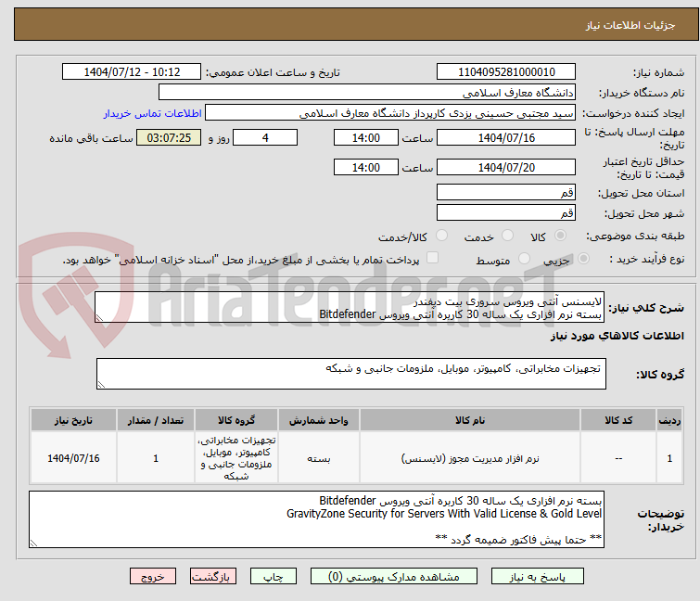Viewport: 700px width, 601px height.
Task: Click price validity time 14:00 field
Action: (x=365, y=167)
